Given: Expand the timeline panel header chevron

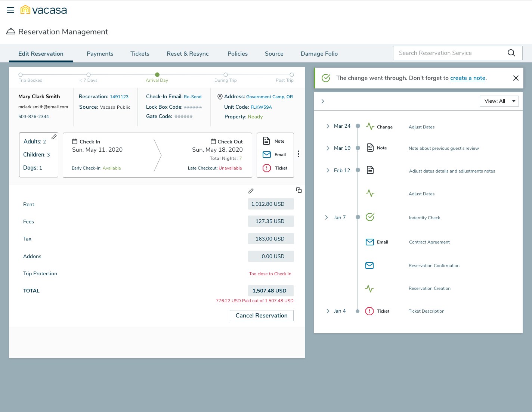Looking at the screenshot, I should tap(323, 101).
